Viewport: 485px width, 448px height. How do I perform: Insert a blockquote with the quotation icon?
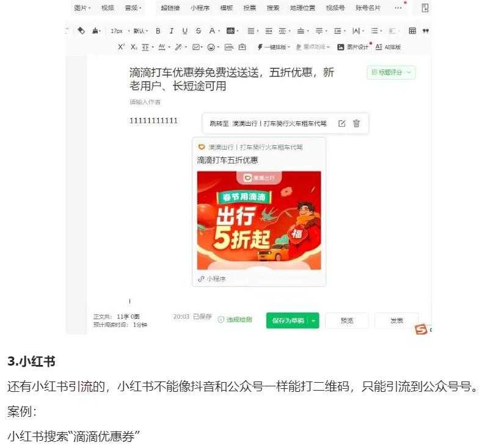point(426,31)
